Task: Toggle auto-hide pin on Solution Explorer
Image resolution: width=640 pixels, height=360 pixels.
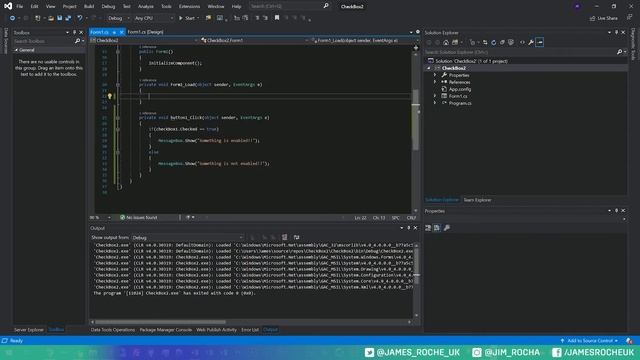Action: 616,32
